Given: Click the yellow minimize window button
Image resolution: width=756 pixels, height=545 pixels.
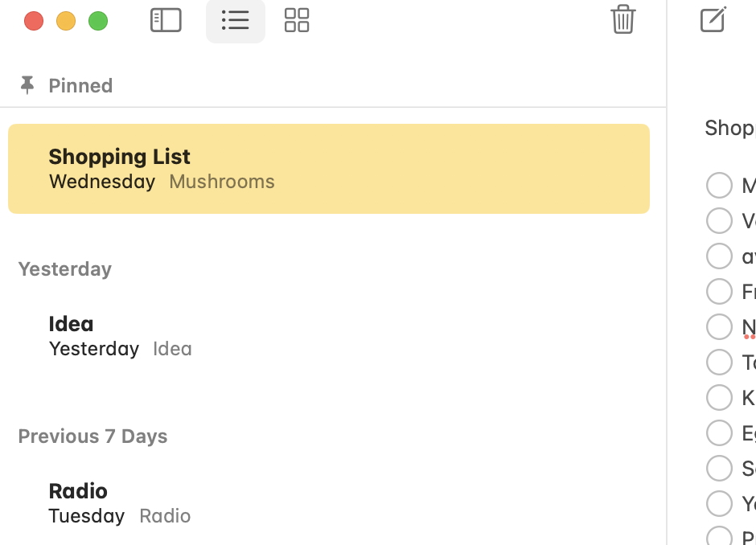Looking at the screenshot, I should 66,21.
